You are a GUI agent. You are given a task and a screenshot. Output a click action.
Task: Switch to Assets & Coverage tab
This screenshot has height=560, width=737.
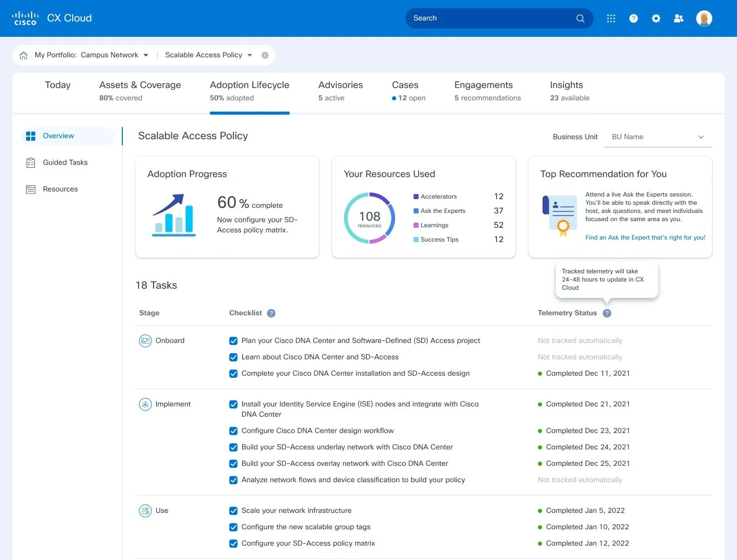click(140, 91)
